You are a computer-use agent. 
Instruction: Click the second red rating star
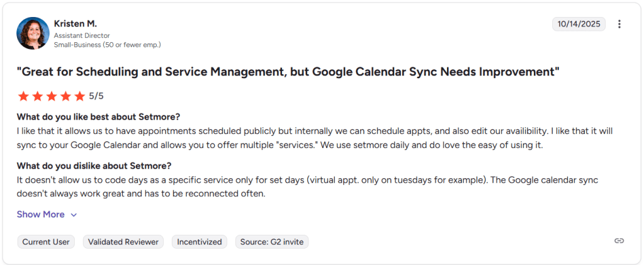point(37,96)
